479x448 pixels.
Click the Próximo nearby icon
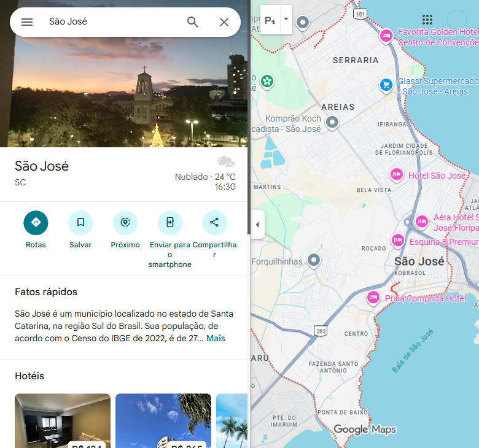tap(125, 223)
